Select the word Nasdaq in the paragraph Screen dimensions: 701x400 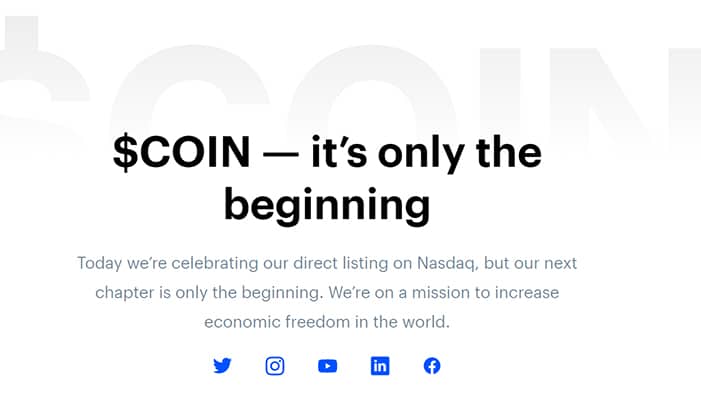tap(447, 264)
